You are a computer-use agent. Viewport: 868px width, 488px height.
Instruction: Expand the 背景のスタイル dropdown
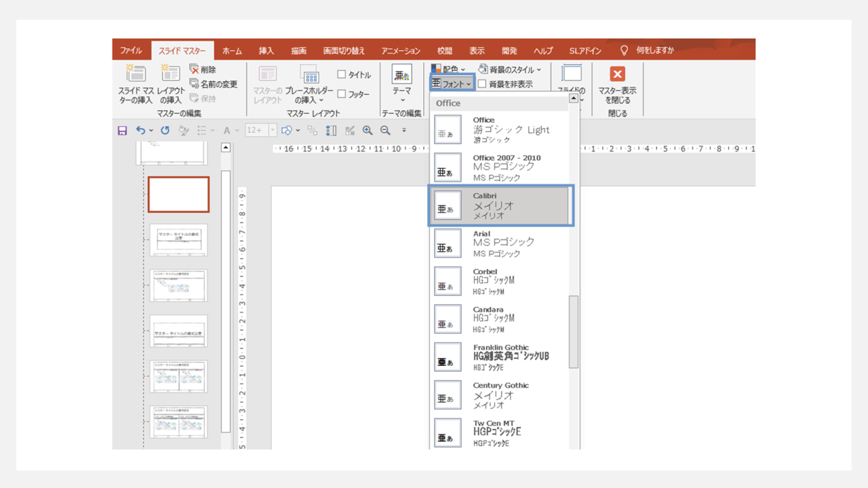(x=539, y=70)
